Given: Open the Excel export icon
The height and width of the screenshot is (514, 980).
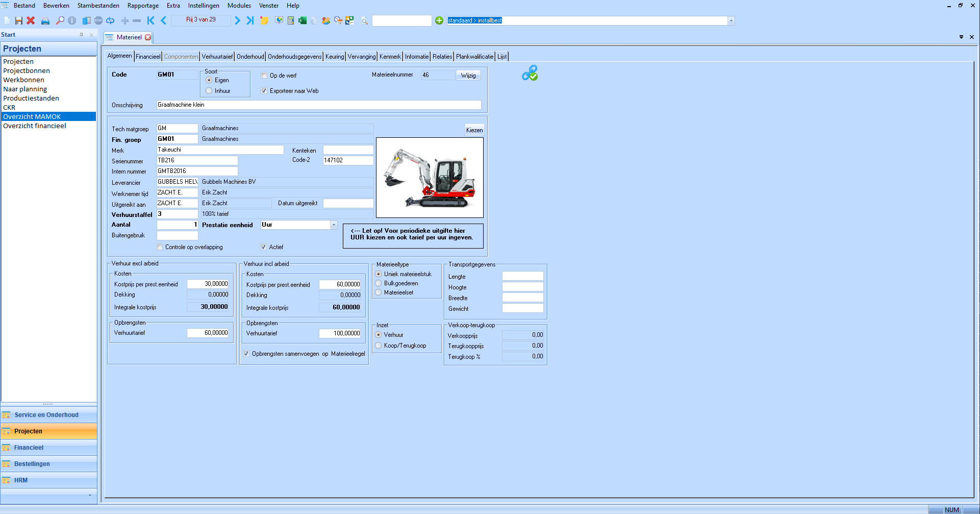Looking at the screenshot, I should point(303,20).
